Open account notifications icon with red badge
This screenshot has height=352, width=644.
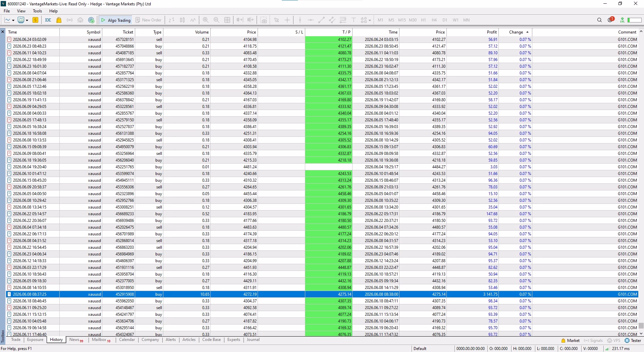click(610, 20)
